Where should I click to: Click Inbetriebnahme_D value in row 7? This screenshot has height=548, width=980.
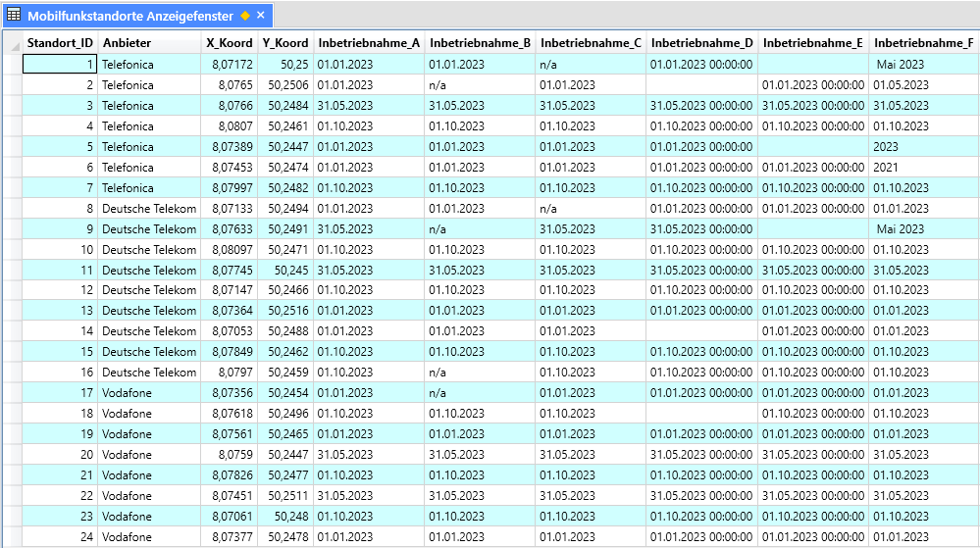click(701, 187)
